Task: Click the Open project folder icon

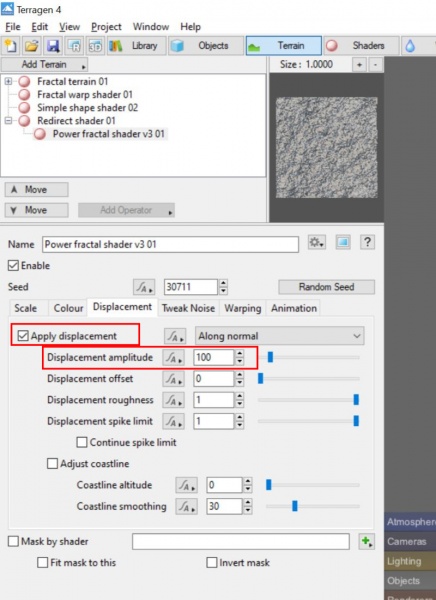Action: tap(32, 46)
